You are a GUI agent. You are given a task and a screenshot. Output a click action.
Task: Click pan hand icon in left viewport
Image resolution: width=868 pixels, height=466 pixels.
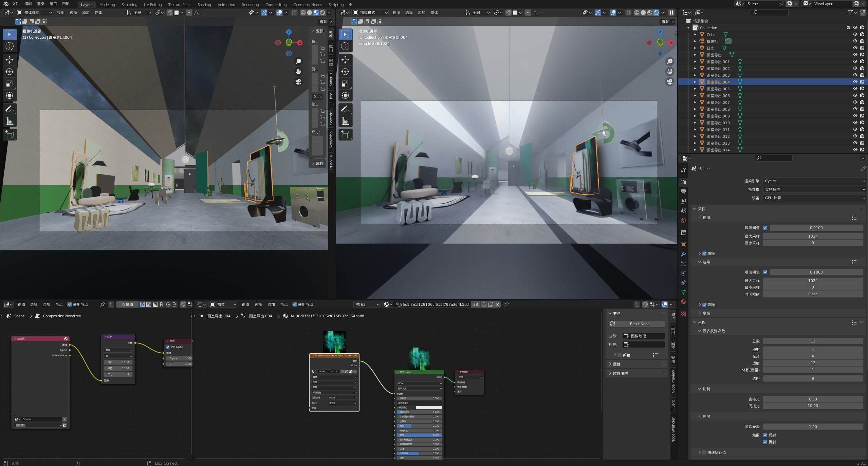pyautogui.click(x=298, y=72)
